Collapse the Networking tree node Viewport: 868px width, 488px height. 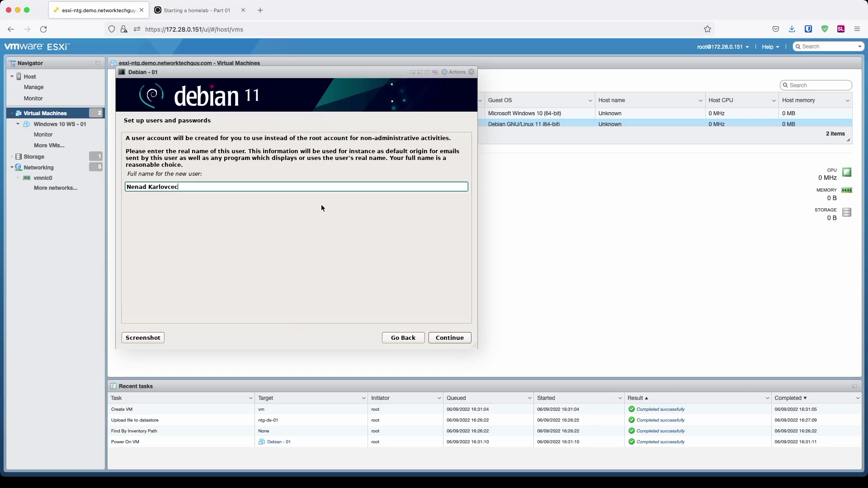coord(12,168)
